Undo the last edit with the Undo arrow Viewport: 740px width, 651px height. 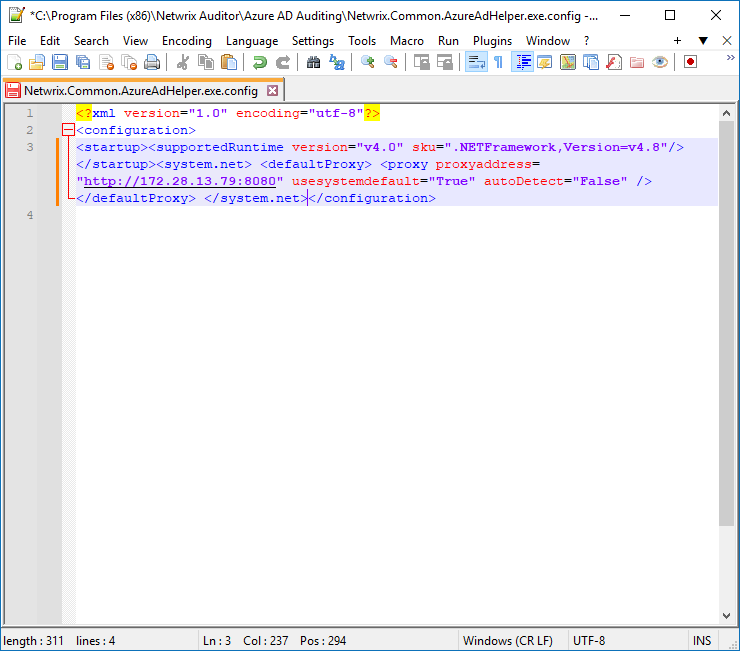coord(260,62)
